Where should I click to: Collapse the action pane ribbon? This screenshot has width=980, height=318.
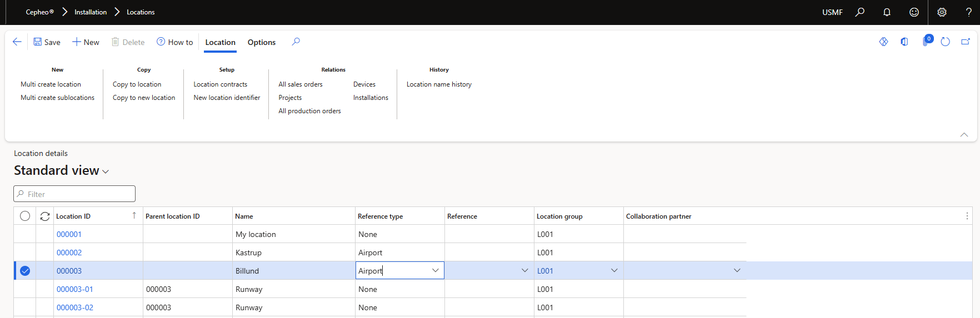point(964,135)
